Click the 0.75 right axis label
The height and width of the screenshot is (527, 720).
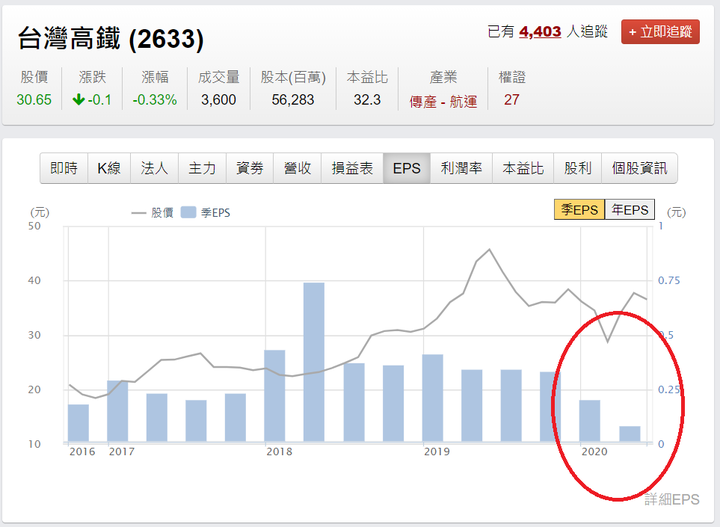pos(669,280)
